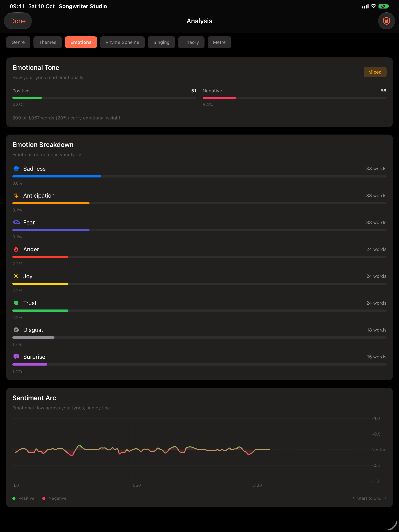
Task: Open the Rhyme Scheme tab
Action: point(122,42)
